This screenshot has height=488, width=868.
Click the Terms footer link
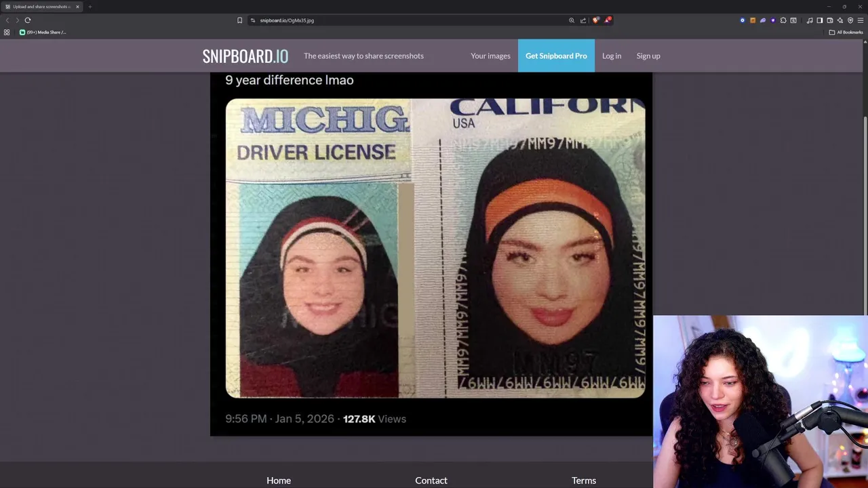pyautogui.click(x=584, y=480)
